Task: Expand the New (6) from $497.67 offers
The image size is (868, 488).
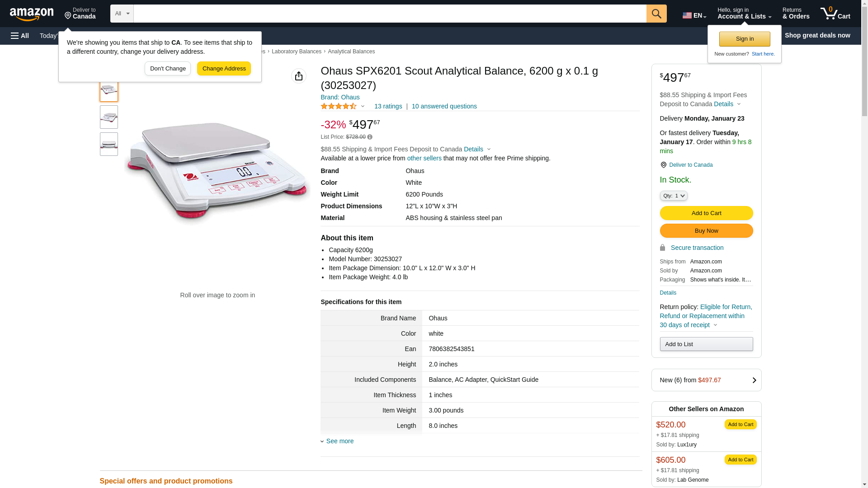Action: [706, 380]
